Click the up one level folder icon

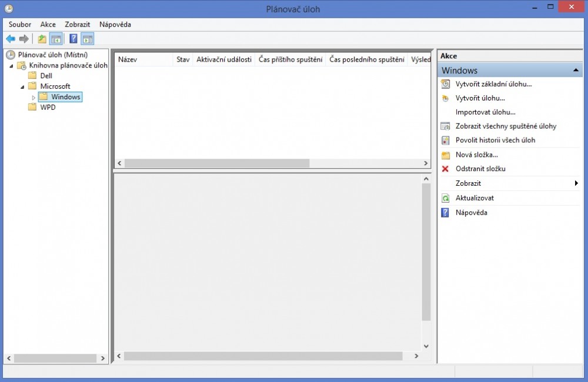point(42,39)
